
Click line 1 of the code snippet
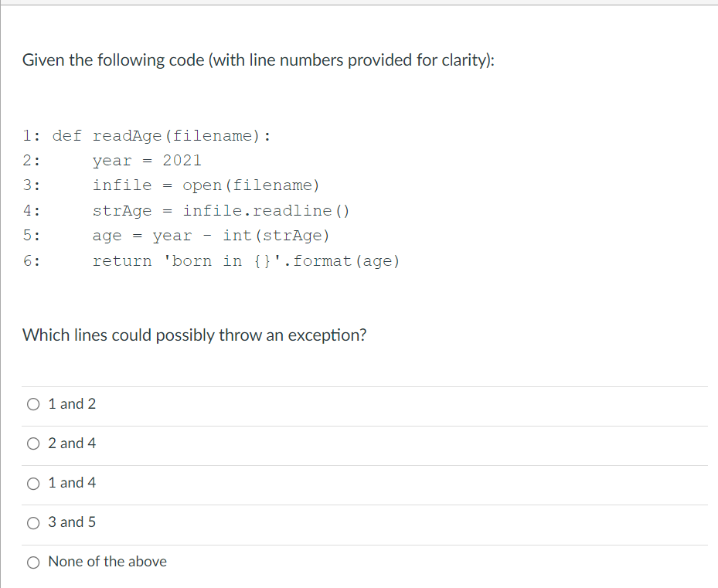pyautogui.click(x=147, y=135)
